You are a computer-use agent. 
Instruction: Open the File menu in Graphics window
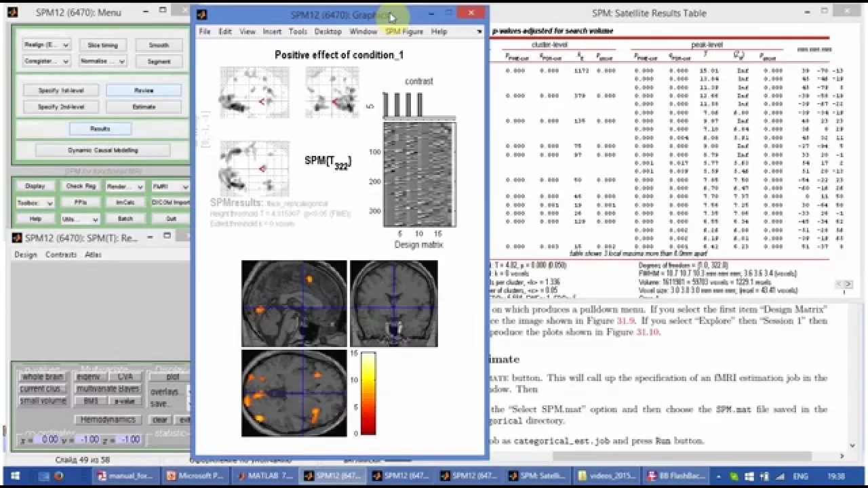pos(204,31)
